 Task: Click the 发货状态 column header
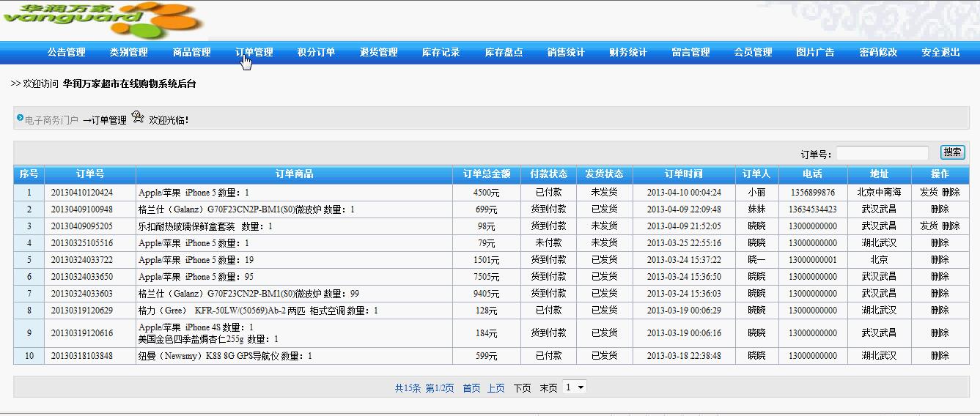[x=604, y=174]
